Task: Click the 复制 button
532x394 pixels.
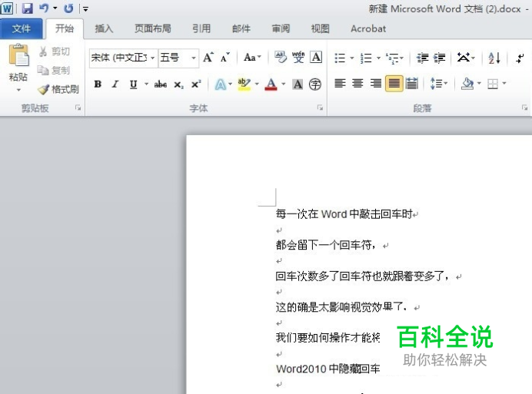Action: (54, 71)
